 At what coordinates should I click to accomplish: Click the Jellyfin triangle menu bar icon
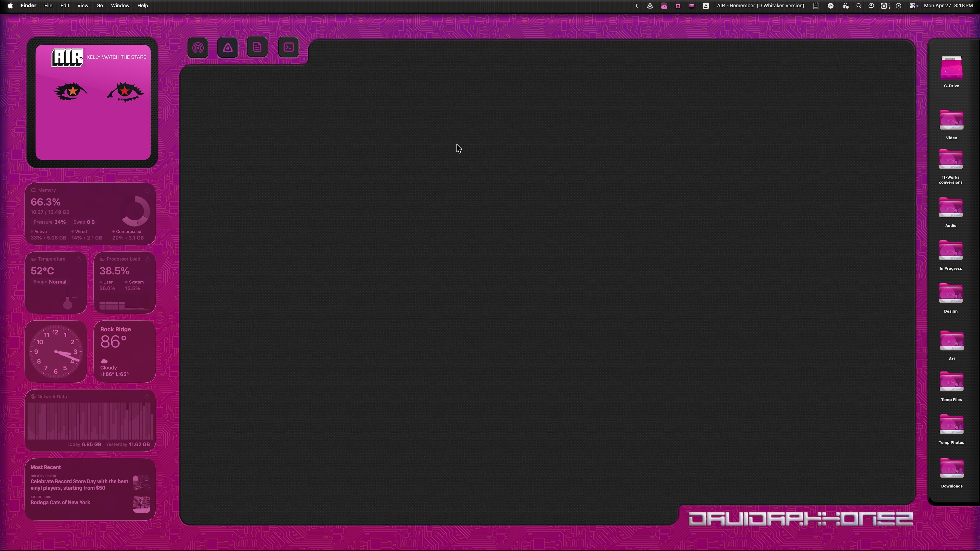click(650, 6)
